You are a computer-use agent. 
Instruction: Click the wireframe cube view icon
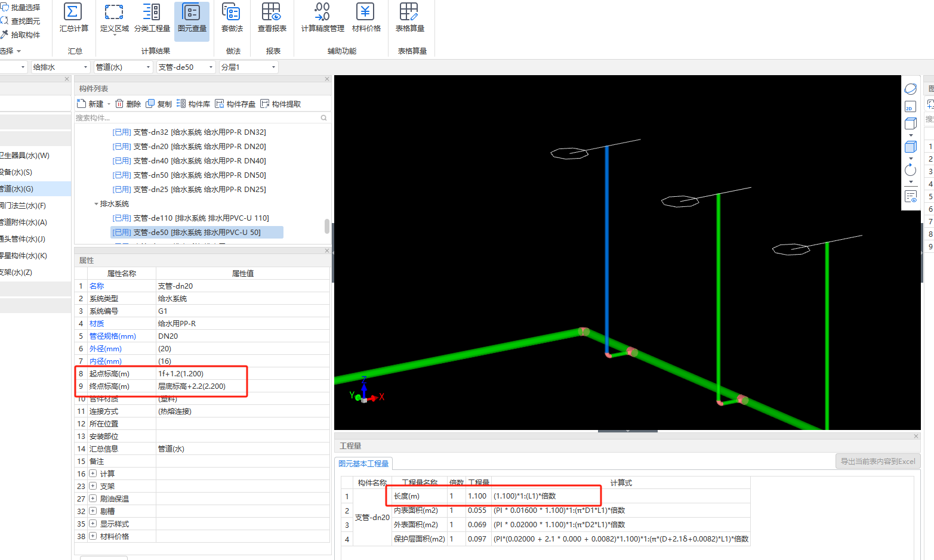click(x=910, y=123)
